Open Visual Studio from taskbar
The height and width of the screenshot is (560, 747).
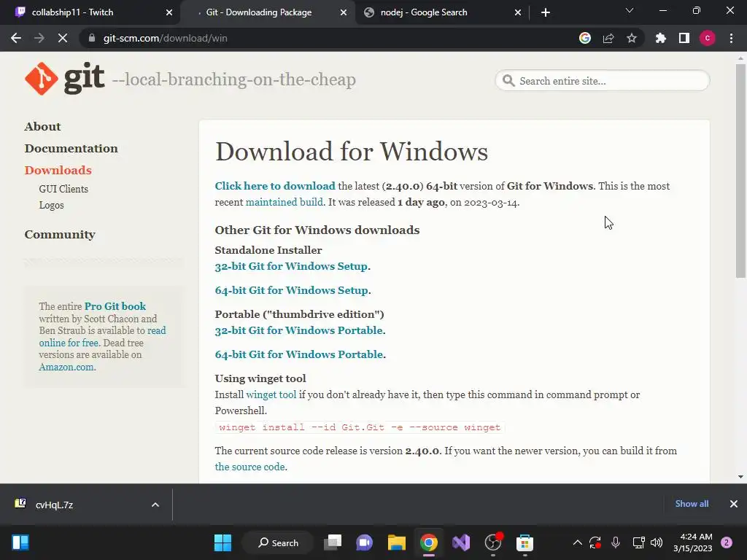coord(461,542)
